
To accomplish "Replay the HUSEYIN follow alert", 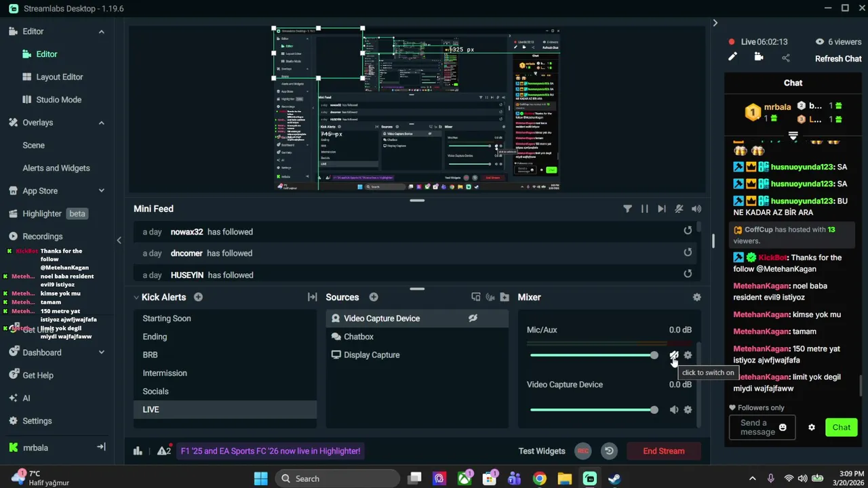I will coord(688,274).
